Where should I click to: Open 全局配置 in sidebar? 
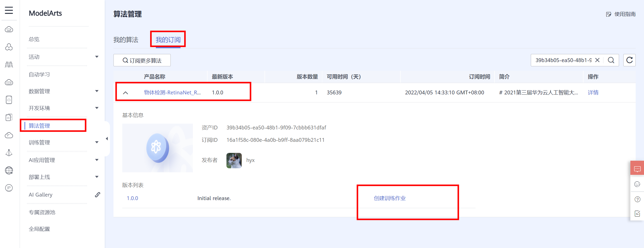click(39, 229)
